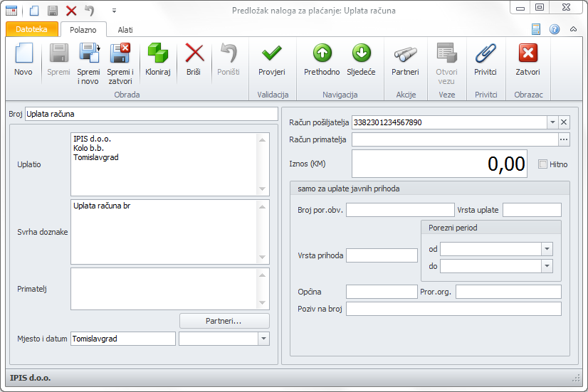Clone the record with Kloniraj
The width and height of the screenshot is (588, 392).
[x=158, y=60]
